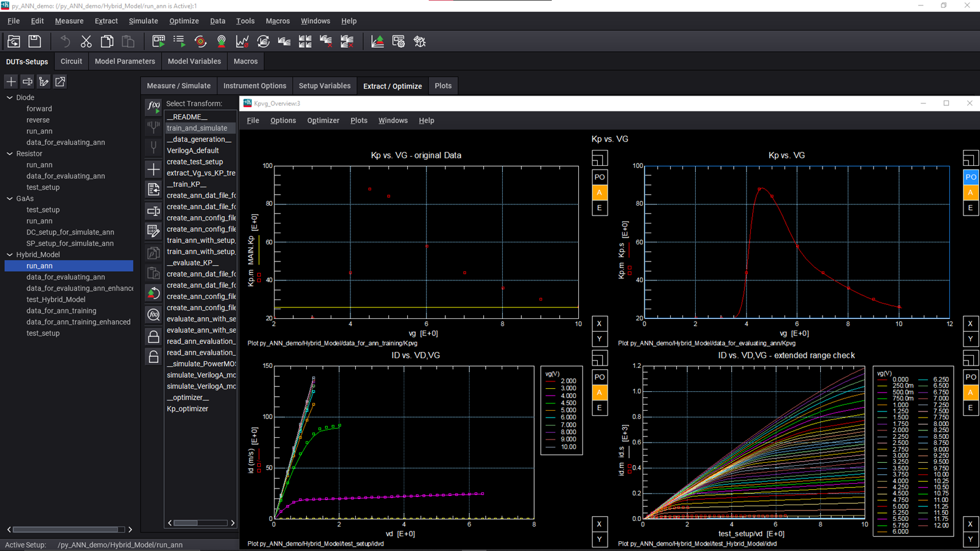Switch to the Instrument Options tab
Viewport: 980px width, 551px height.
tap(255, 86)
